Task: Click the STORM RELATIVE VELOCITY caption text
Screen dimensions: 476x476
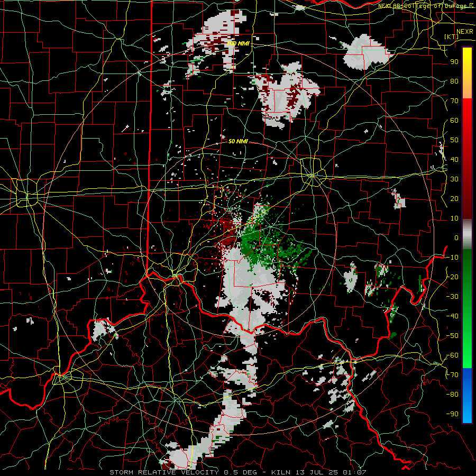Action: pyautogui.click(x=164, y=472)
